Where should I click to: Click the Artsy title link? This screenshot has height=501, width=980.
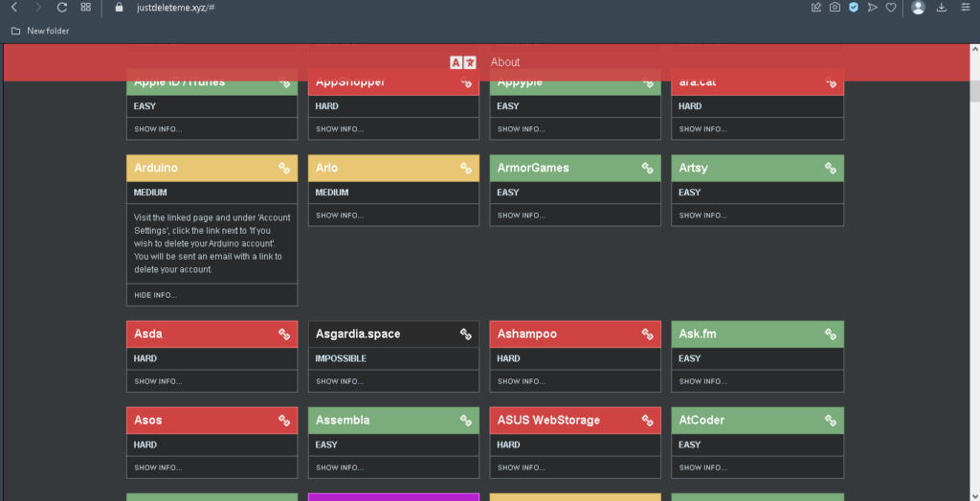(x=693, y=169)
